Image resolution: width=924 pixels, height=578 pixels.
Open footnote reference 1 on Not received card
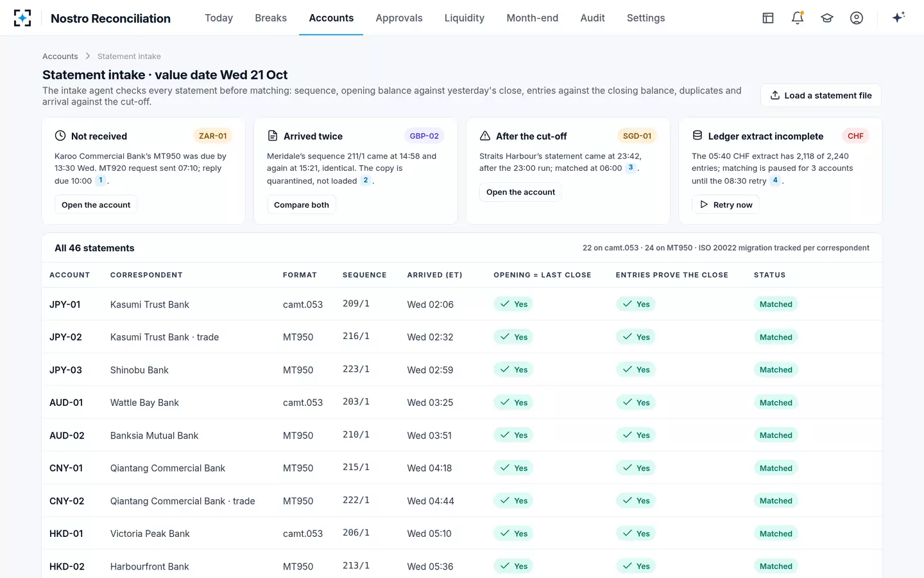[101, 180]
